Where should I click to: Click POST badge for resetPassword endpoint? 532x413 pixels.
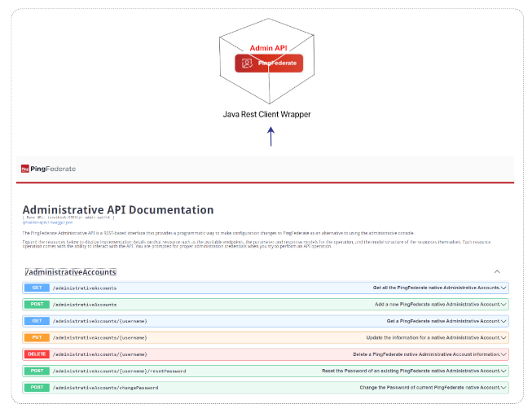tap(37, 371)
